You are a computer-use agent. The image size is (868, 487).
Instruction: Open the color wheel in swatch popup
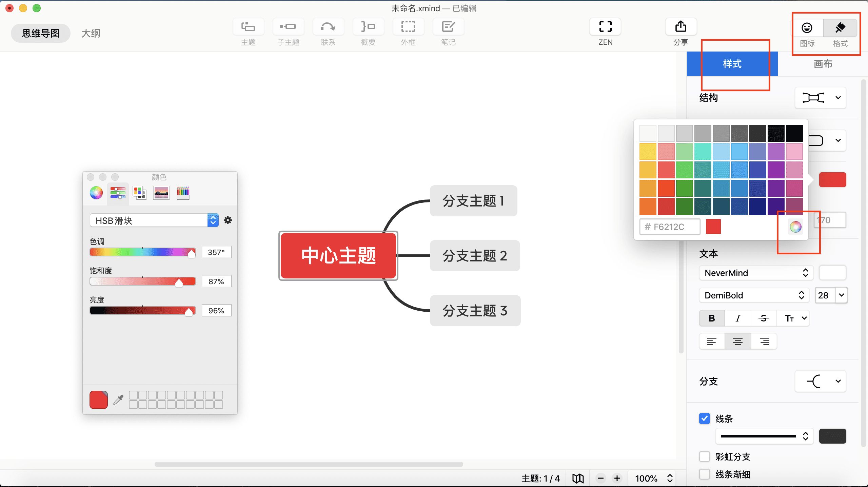(795, 227)
